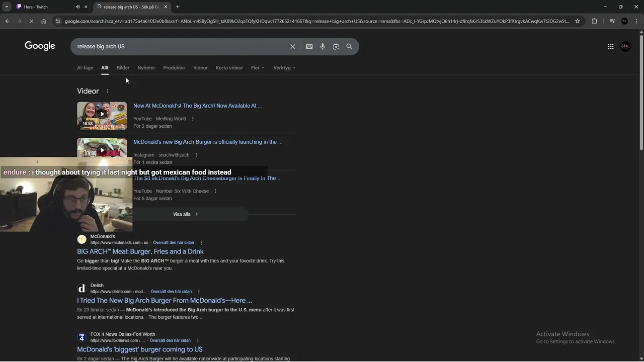Open options menu next to Videor heading
The image size is (644, 362).
click(107, 91)
